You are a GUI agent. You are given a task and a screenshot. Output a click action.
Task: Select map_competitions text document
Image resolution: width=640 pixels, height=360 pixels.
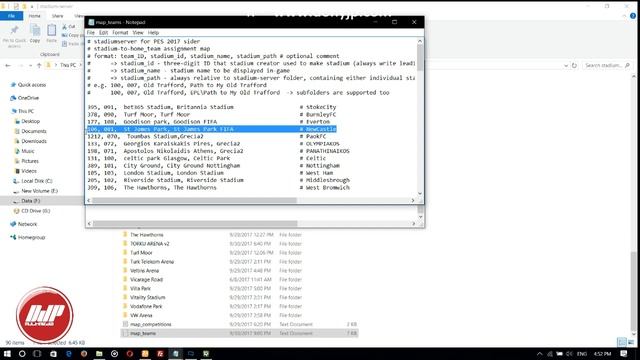click(x=151, y=324)
